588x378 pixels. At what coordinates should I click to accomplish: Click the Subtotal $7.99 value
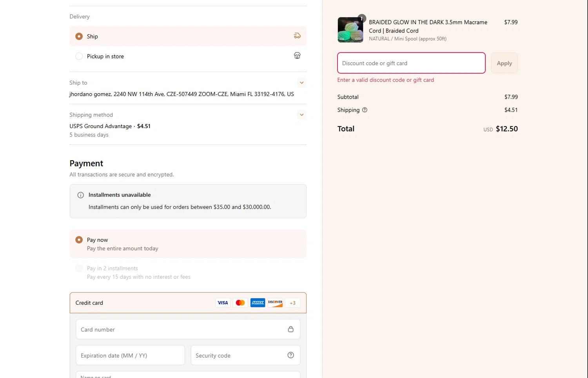(511, 97)
